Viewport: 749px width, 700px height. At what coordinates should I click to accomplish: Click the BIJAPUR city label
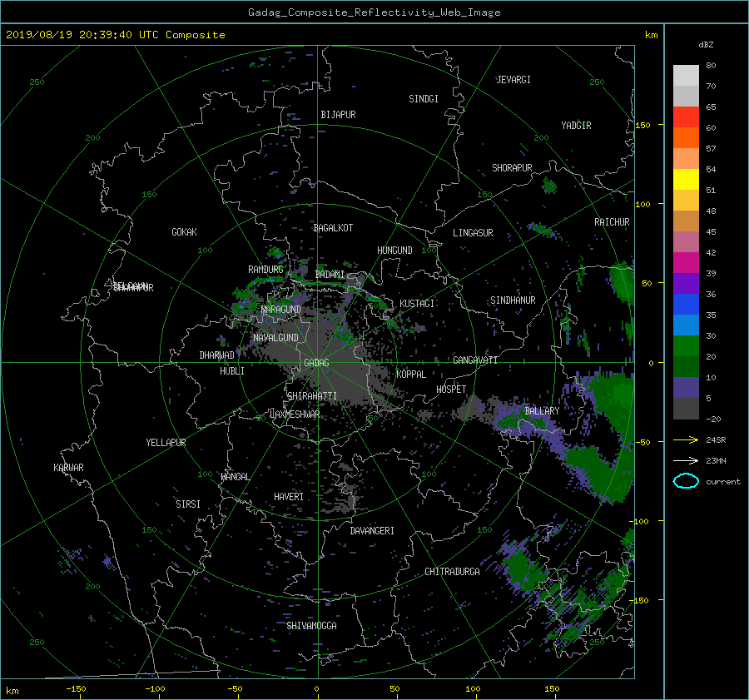tap(338, 115)
